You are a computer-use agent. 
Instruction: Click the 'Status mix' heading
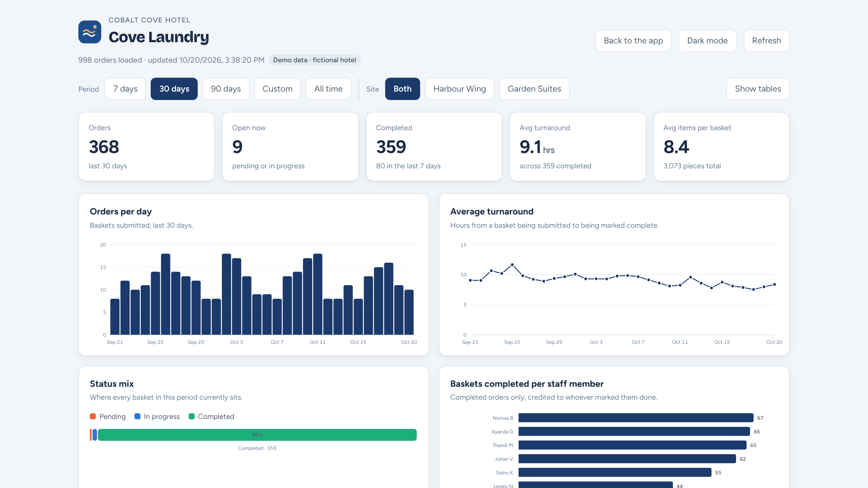click(112, 384)
